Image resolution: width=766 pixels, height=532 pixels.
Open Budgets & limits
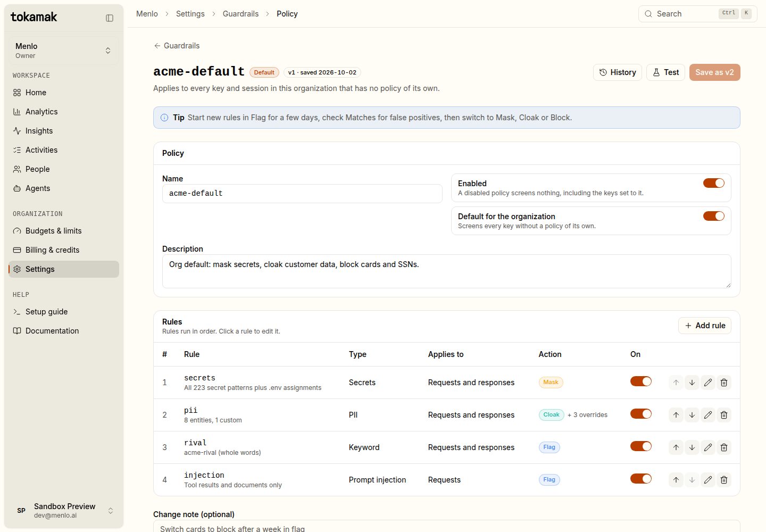[x=64, y=231]
